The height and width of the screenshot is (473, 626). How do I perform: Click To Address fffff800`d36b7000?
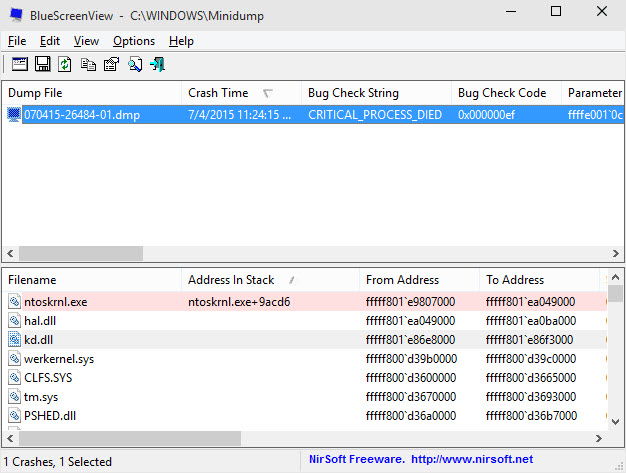531,416
